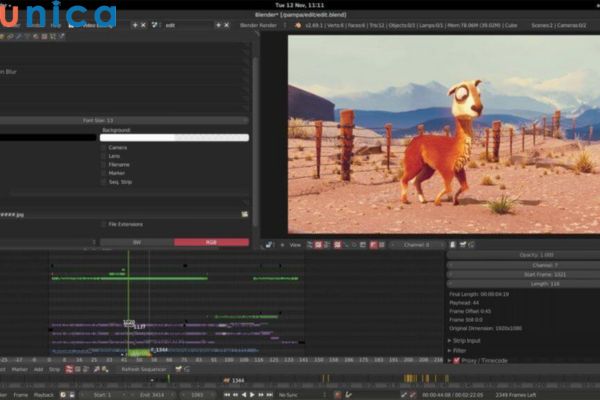The image size is (600, 400).
Task: Click OpenGL render animation icon in preview header
Action: coord(471,245)
